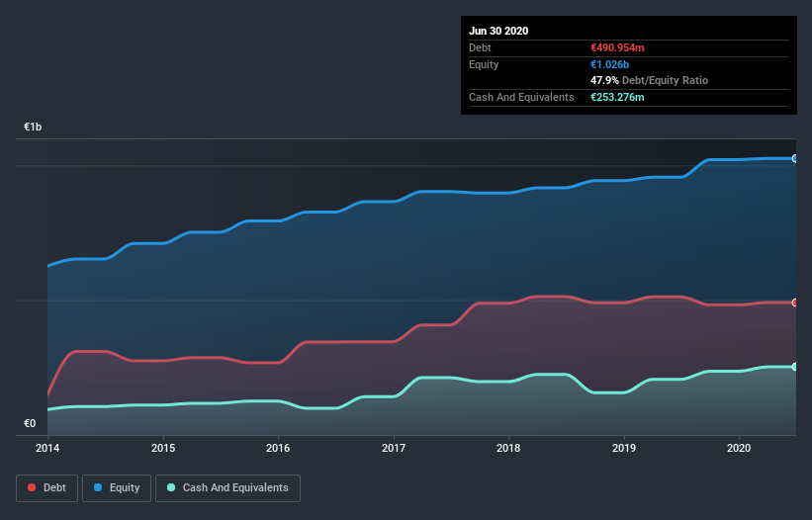The height and width of the screenshot is (520, 812).
Task: Click the 2017 x-axis label
Action: [394, 448]
